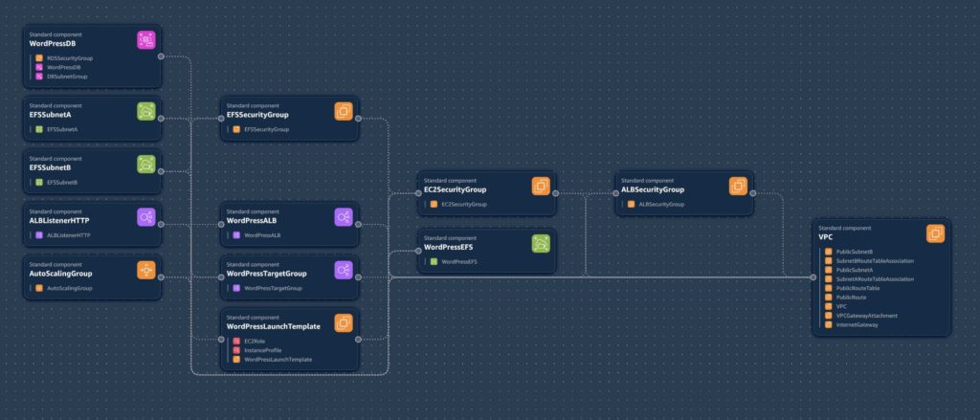Screen dimensions: 980x420
Task: Click the orange icon on EC2SecurityGroup card
Action: 541,187
